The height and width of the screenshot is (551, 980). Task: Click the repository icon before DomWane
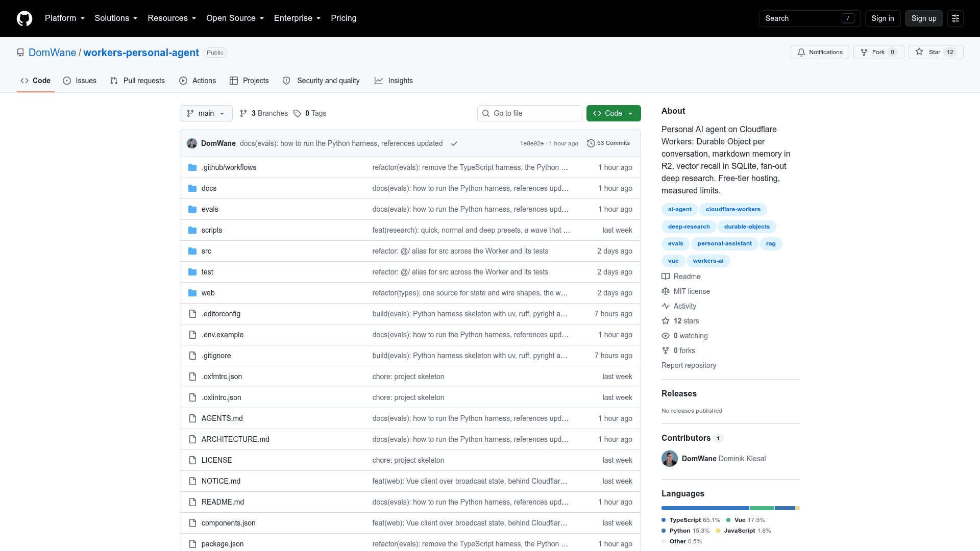[x=20, y=53]
